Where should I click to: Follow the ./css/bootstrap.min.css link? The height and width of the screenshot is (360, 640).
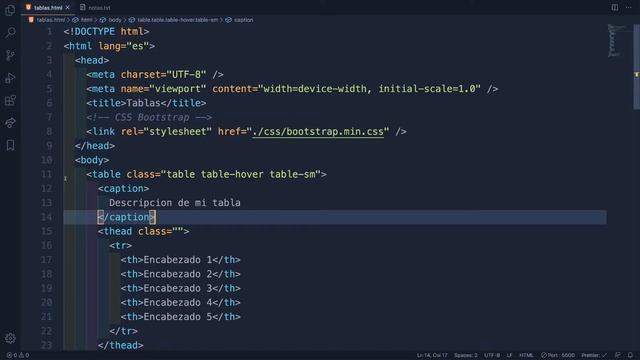(x=318, y=132)
